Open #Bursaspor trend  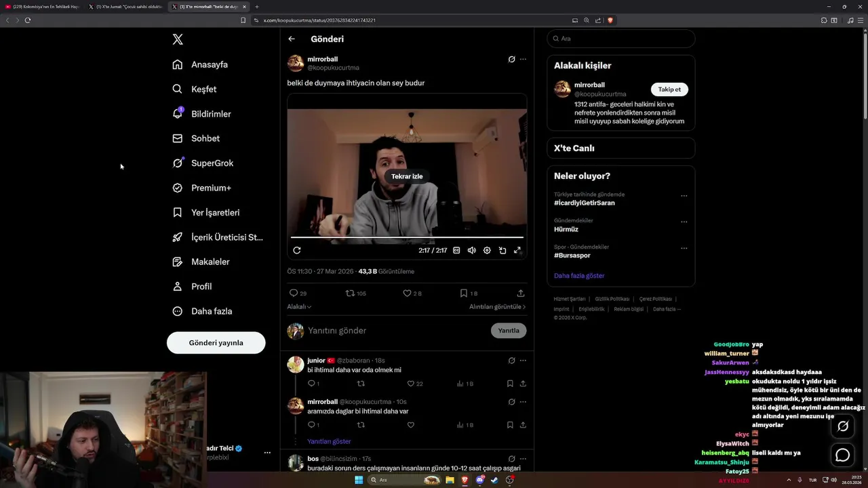pos(572,256)
